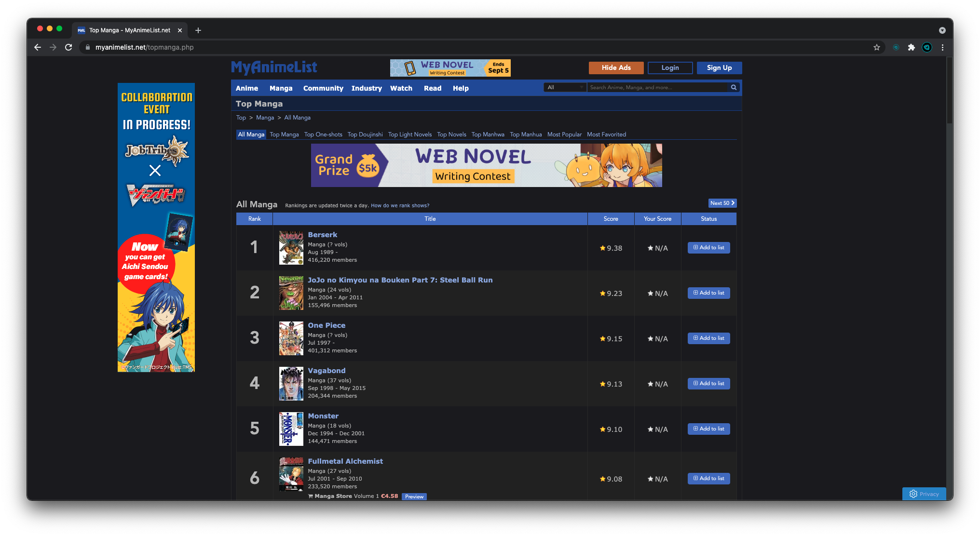Open the Help menu
The image size is (980, 536).
click(461, 88)
